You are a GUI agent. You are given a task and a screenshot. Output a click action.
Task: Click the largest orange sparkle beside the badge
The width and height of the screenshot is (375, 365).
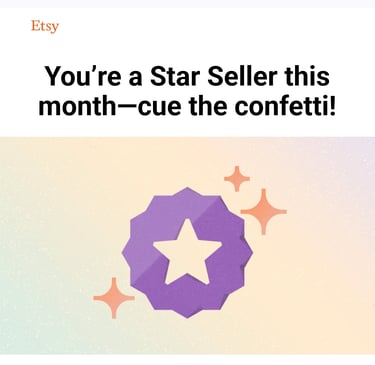click(x=264, y=211)
